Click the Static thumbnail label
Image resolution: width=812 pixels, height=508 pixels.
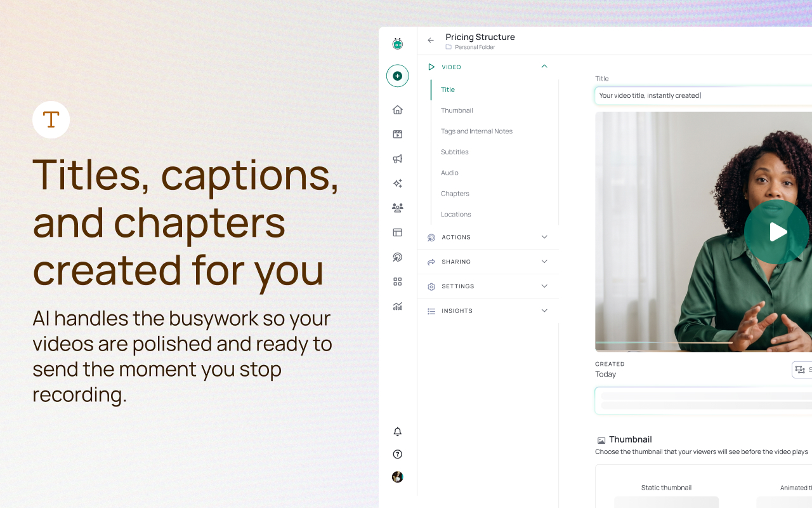pos(666,488)
